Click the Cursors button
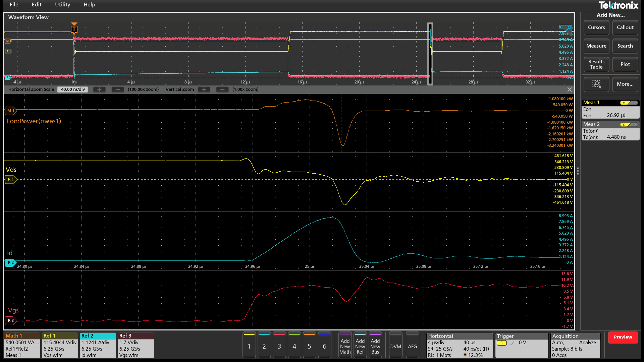644x362 pixels. point(596,27)
